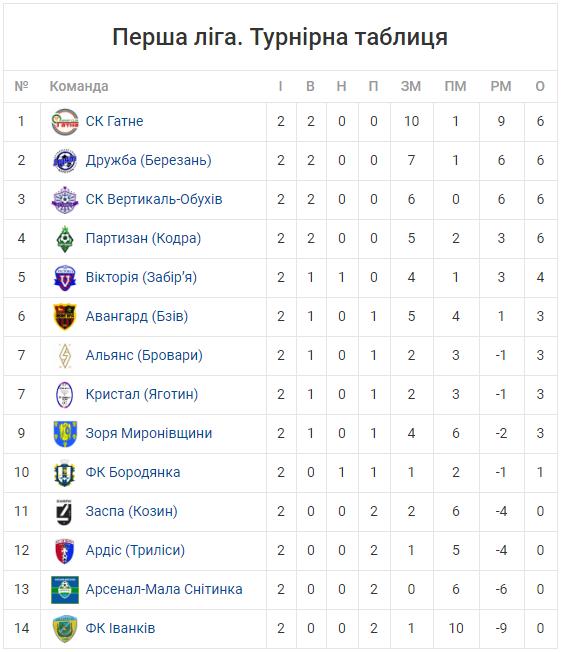The width and height of the screenshot is (563, 652).
Task: Open the ФК Бородянка team page
Action: coord(133,472)
